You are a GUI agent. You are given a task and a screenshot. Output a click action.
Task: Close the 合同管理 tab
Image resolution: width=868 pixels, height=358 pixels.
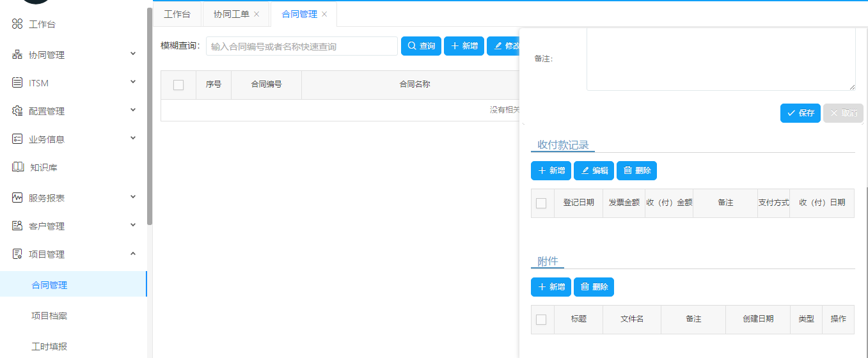[x=324, y=14]
